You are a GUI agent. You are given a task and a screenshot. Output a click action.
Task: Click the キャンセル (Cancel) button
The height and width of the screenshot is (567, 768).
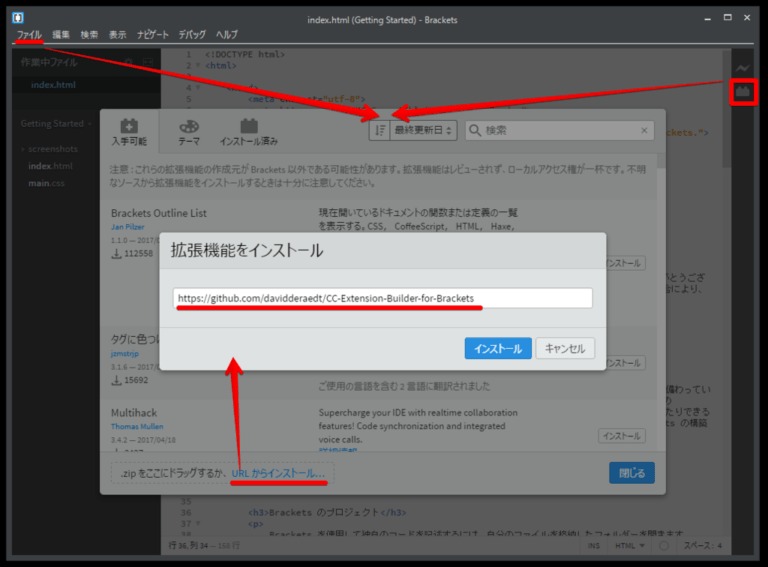[x=565, y=348]
